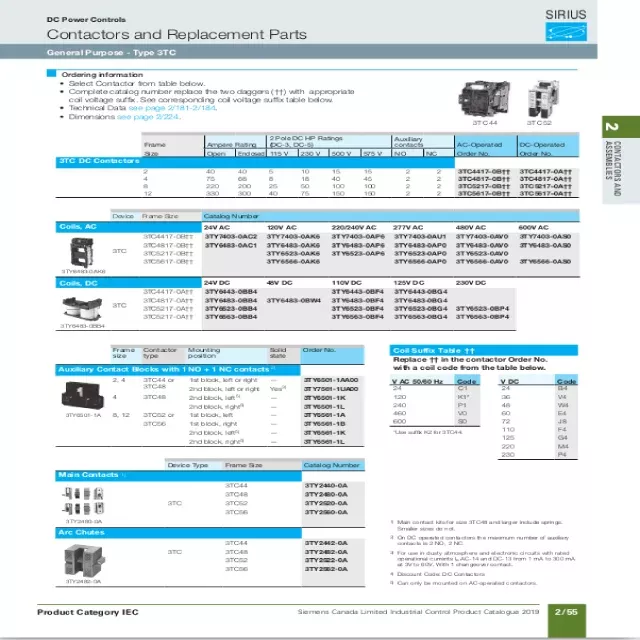Click the '120V AC' column heading
Viewport: 640px width, 640px height.
tap(282, 228)
